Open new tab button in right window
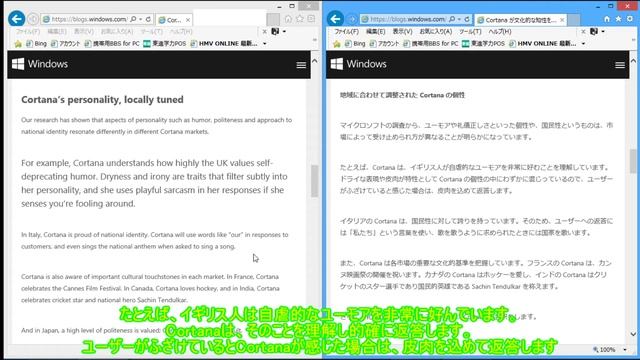Viewport: 640px width, 360px height. point(573,19)
